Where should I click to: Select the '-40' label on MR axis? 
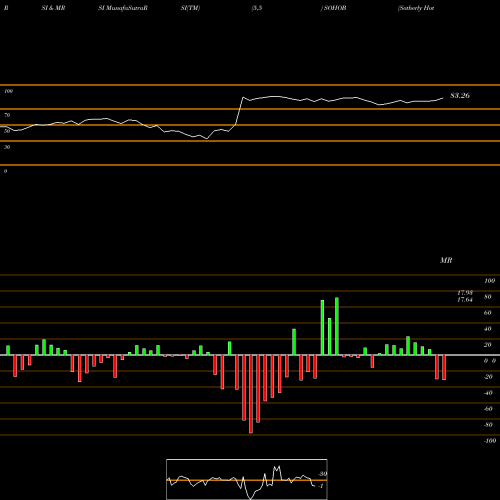(x=488, y=393)
